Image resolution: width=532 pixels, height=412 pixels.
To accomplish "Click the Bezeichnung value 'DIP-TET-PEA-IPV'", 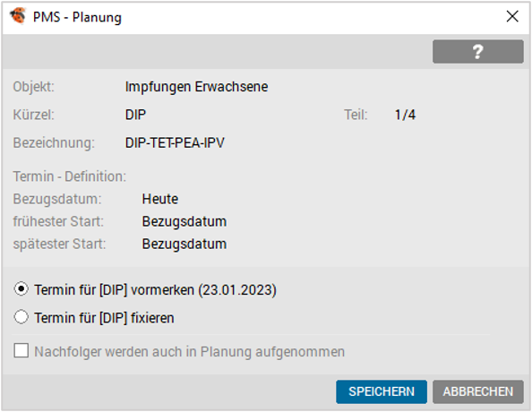I will click(175, 143).
